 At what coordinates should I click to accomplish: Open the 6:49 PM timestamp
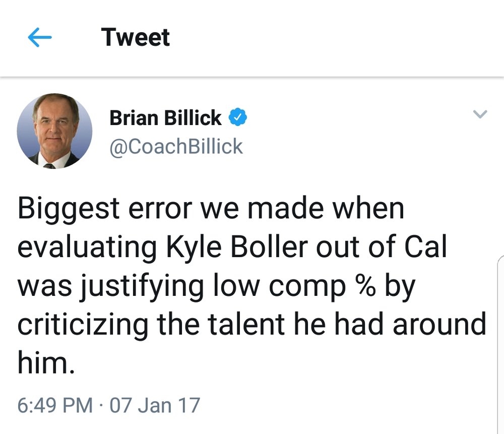click(x=55, y=405)
